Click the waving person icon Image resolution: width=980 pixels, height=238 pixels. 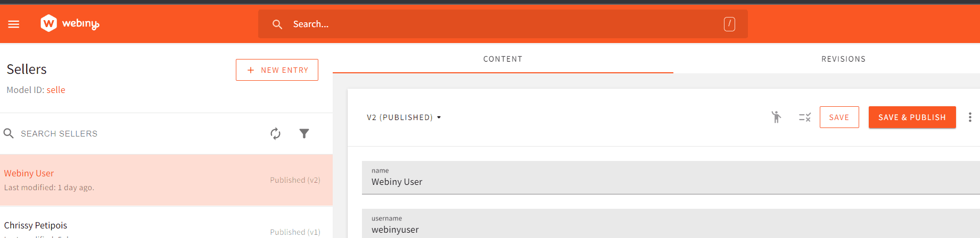click(x=777, y=117)
